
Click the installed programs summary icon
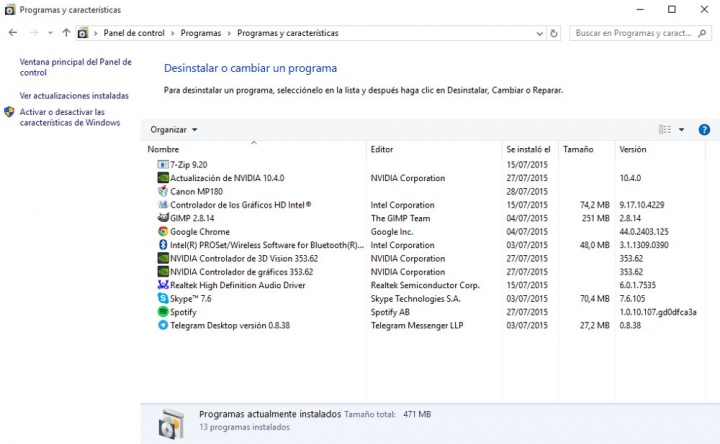[x=171, y=423]
